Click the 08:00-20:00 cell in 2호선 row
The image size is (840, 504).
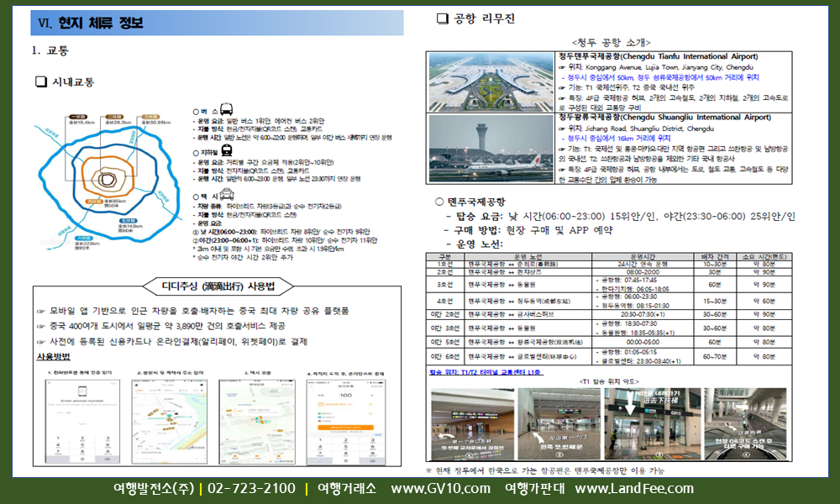(x=643, y=272)
